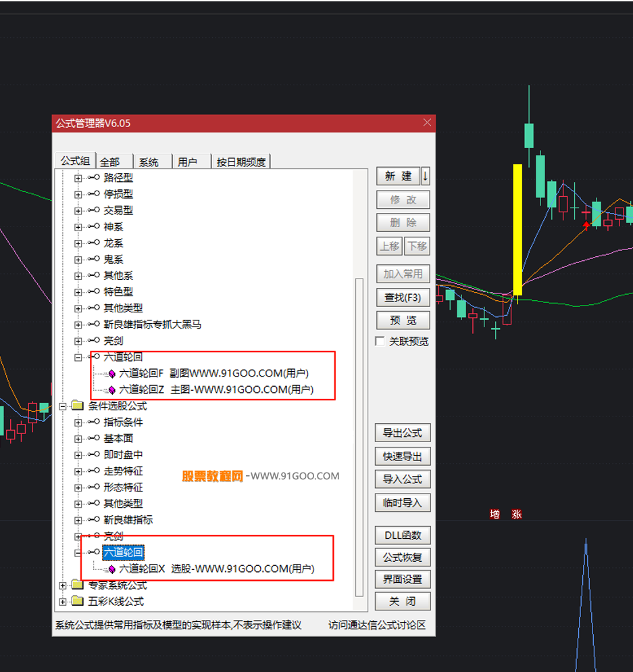
Task: Click the 条件选股公式 folder icon
Action: click(x=77, y=406)
